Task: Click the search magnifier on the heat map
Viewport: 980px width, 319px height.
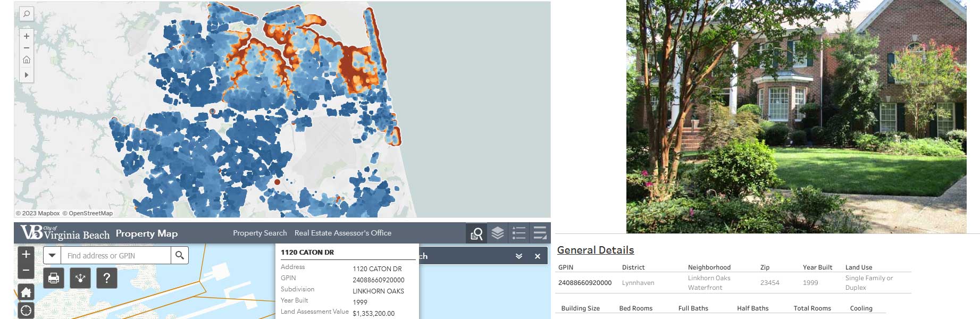Action: pyautogui.click(x=26, y=14)
